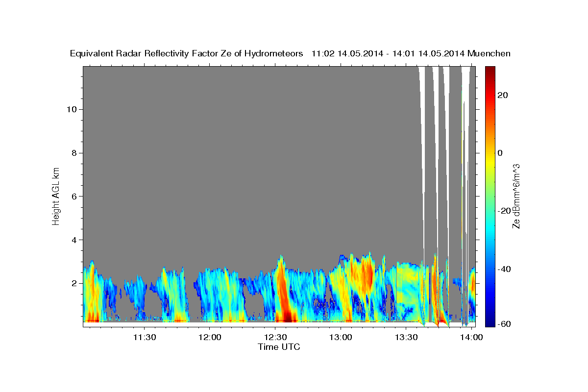The image size is (588, 392).
Task: Click the height axis tick label '4'
Action: [x=73, y=240]
